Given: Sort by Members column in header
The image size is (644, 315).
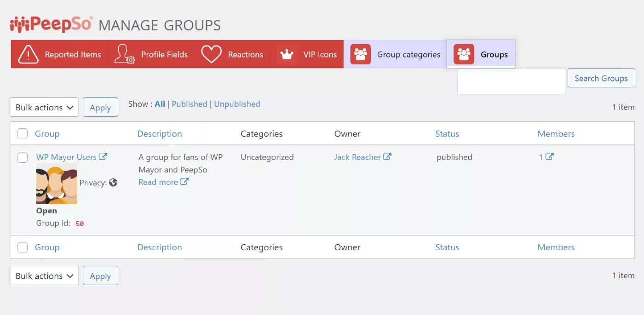Looking at the screenshot, I should click(556, 134).
